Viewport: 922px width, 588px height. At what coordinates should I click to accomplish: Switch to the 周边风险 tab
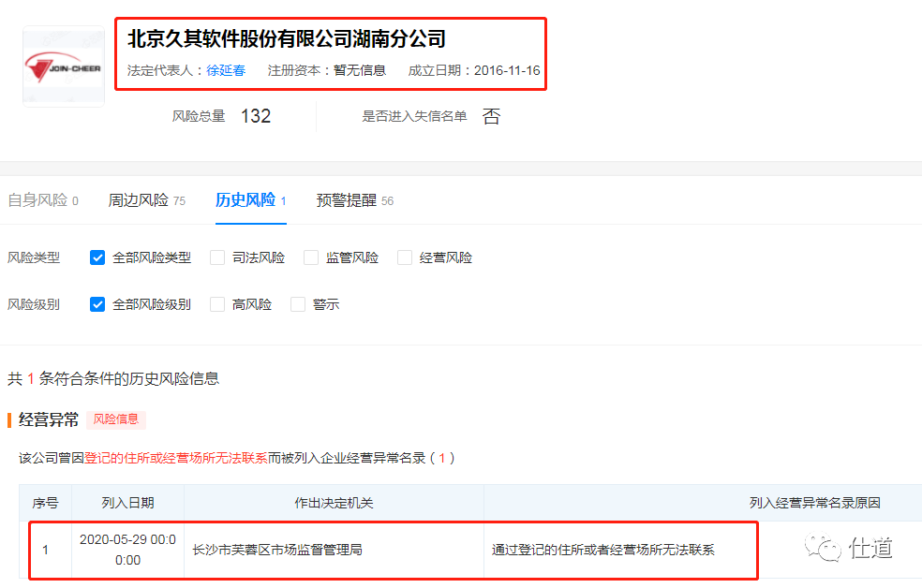coord(147,200)
